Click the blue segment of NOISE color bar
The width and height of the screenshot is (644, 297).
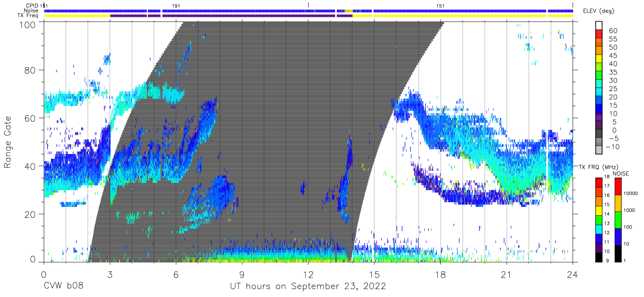pos(617,236)
